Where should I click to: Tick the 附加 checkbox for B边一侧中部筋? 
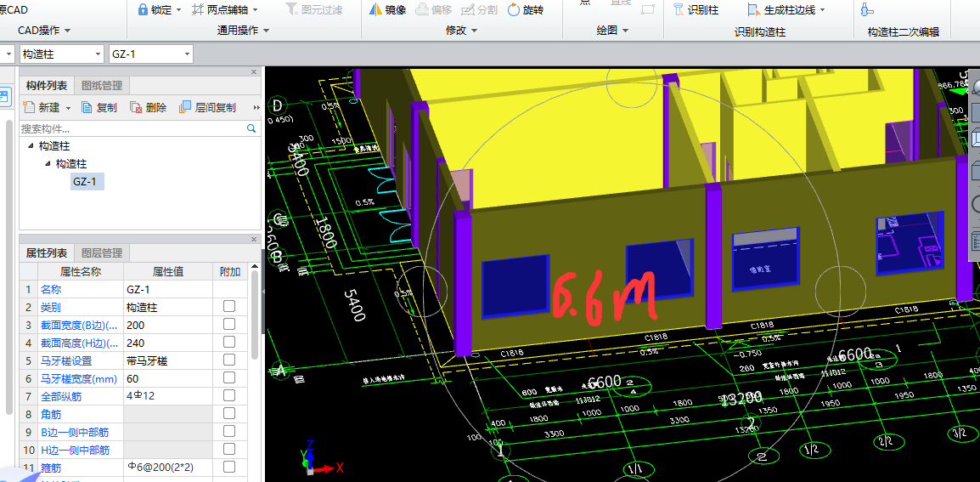[x=229, y=431]
